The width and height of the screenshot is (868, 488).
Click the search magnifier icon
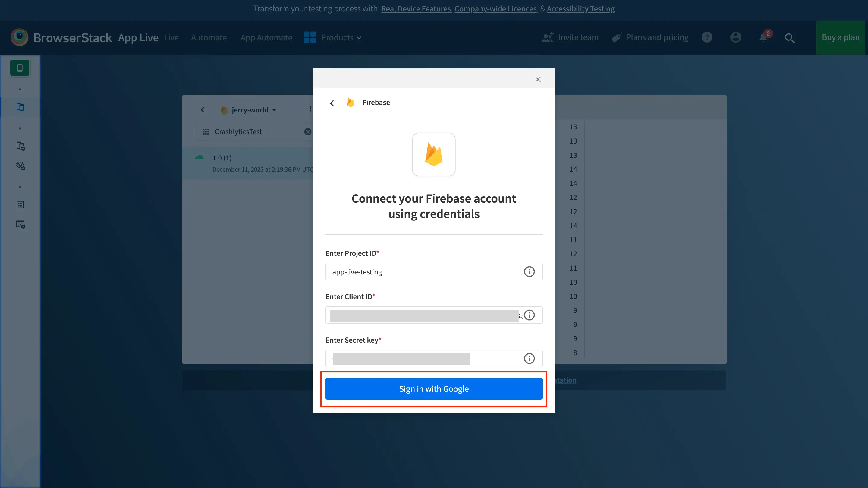tap(790, 38)
